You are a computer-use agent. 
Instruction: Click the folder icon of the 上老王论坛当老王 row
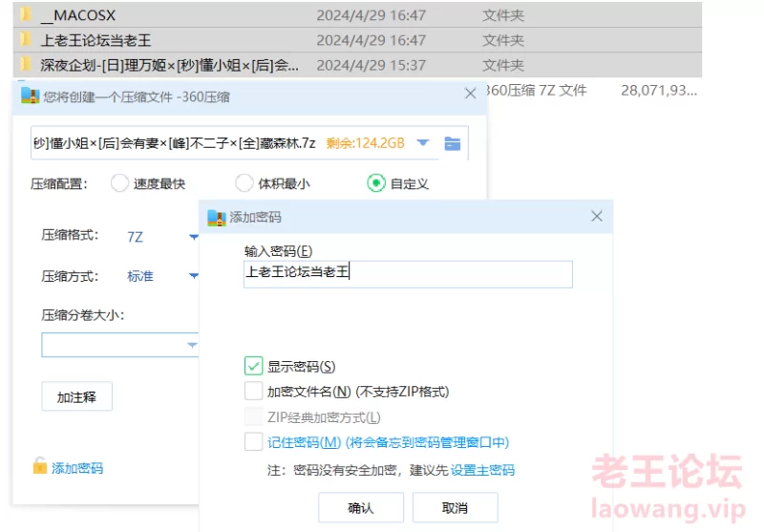click(x=26, y=39)
